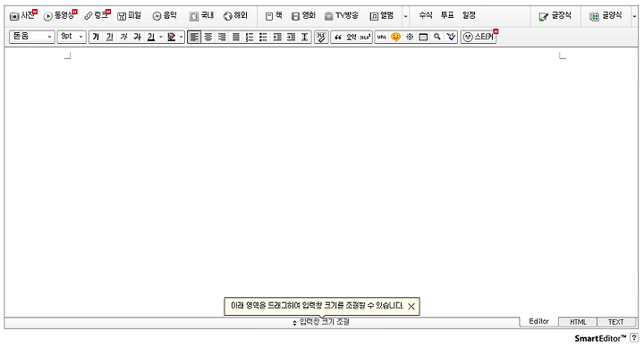
Task: Justify the text alignment
Action: (236, 37)
